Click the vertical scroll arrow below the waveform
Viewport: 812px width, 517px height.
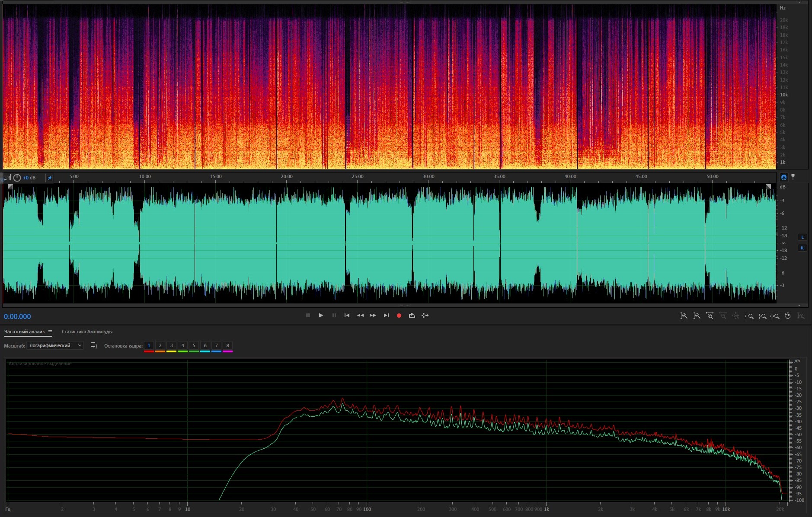click(x=799, y=305)
